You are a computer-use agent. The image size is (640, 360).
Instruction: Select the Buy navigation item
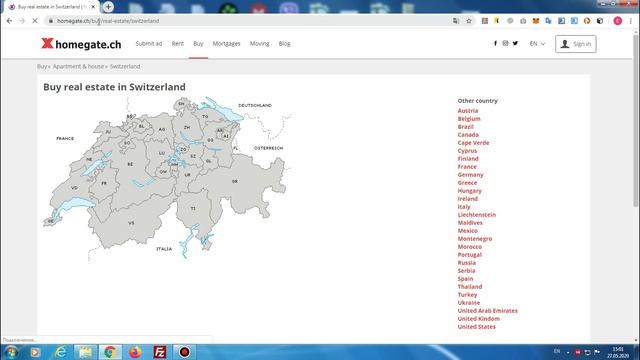pyautogui.click(x=198, y=43)
